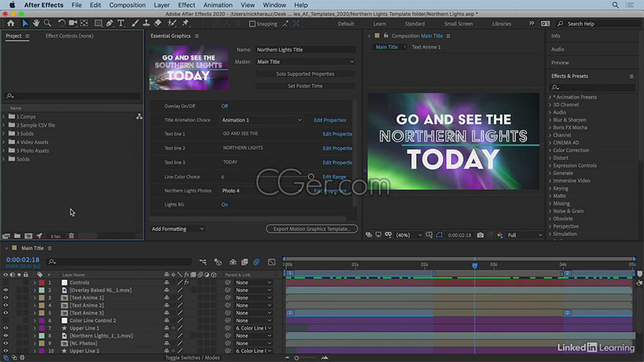Hide the Text Anime 2 layer
This screenshot has width=644, height=362.
coord(6,306)
